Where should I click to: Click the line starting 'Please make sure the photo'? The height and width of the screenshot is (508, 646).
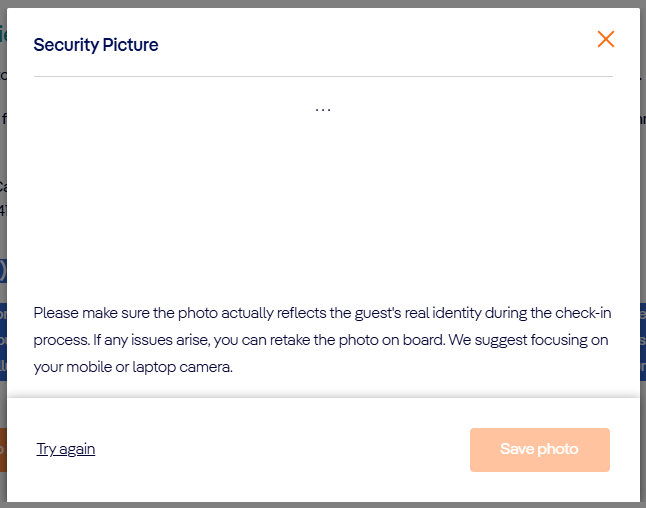[322, 313]
